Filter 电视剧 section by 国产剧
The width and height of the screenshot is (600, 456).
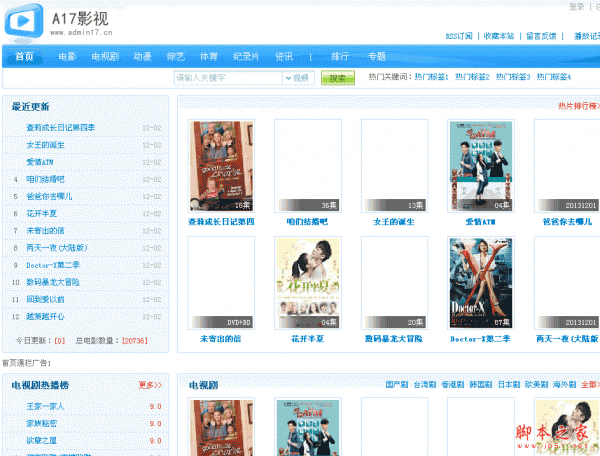(x=397, y=384)
